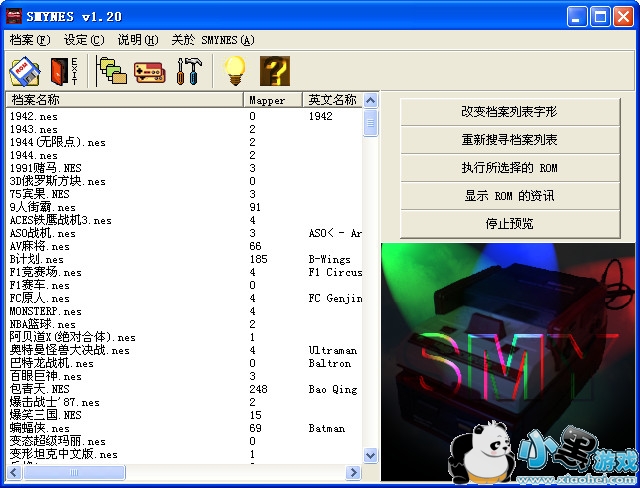Select 爆笑三国.NES file

tap(46, 415)
